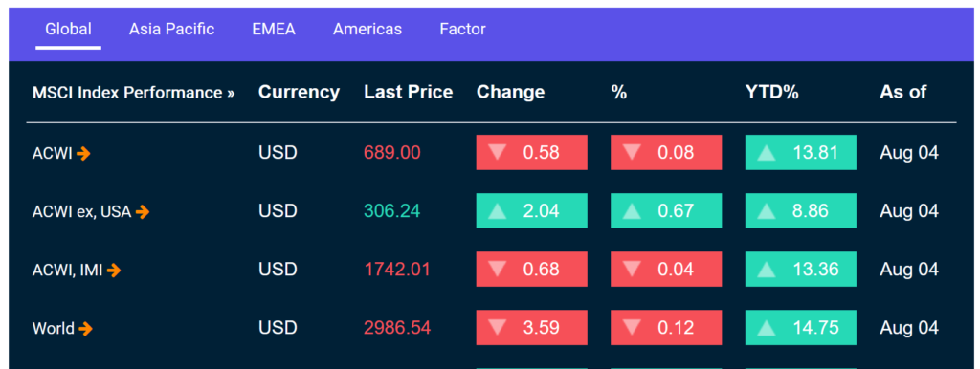Image resolution: width=980 pixels, height=369 pixels.
Task: Switch to the Asia Pacific tab
Action: pyautogui.click(x=172, y=29)
